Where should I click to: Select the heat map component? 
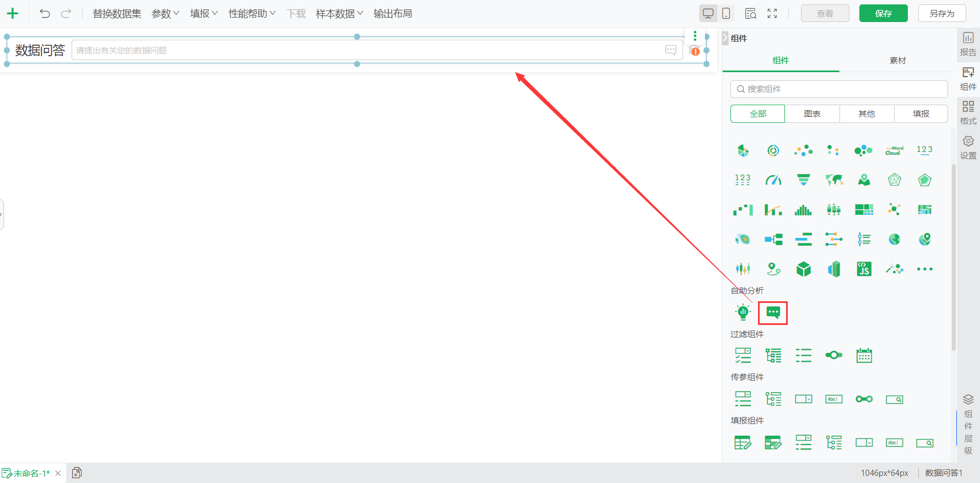pyautogui.click(x=743, y=240)
